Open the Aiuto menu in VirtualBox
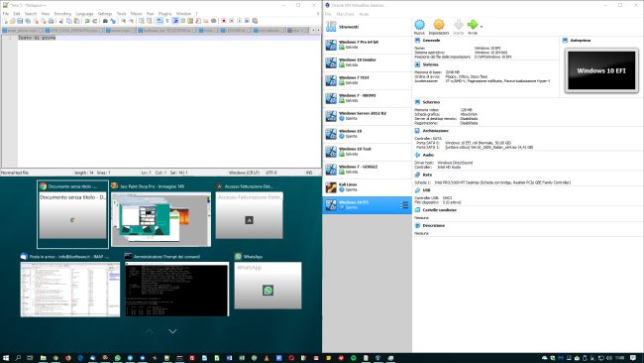Screen dimensions: 644x363 pyautogui.click(x=364, y=14)
